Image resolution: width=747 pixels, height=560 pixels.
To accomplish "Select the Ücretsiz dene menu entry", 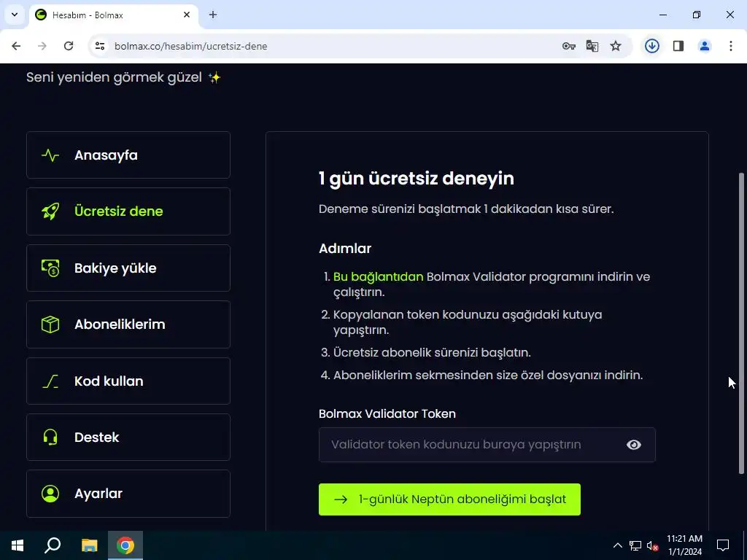I will point(128,211).
